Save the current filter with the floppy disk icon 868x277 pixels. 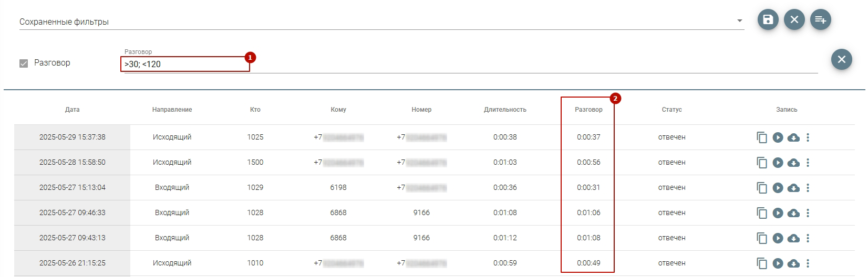point(768,20)
